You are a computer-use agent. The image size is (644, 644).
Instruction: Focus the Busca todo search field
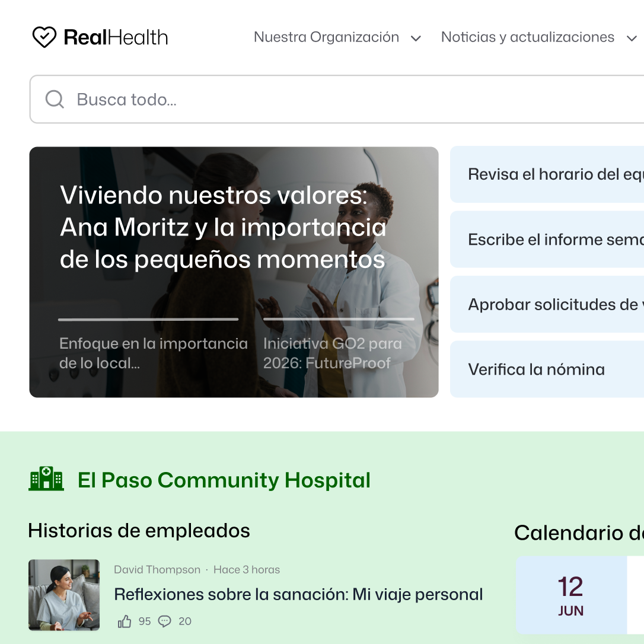click(x=337, y=99)
